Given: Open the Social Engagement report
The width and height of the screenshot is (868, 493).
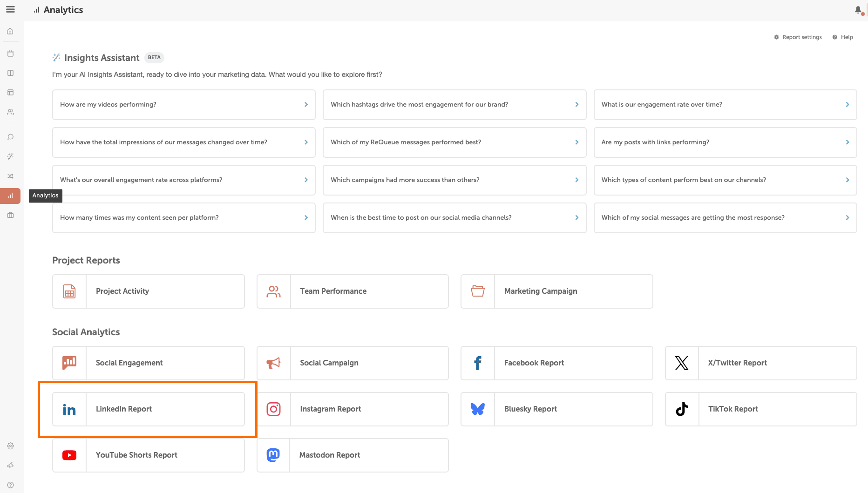Looking at the screenshot, I should point(149,363).
